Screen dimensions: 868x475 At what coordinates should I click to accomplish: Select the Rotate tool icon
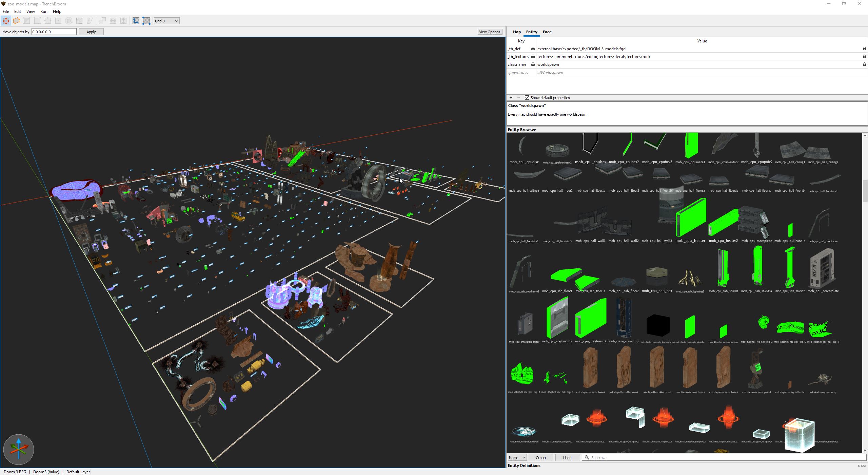click(69, 21)
